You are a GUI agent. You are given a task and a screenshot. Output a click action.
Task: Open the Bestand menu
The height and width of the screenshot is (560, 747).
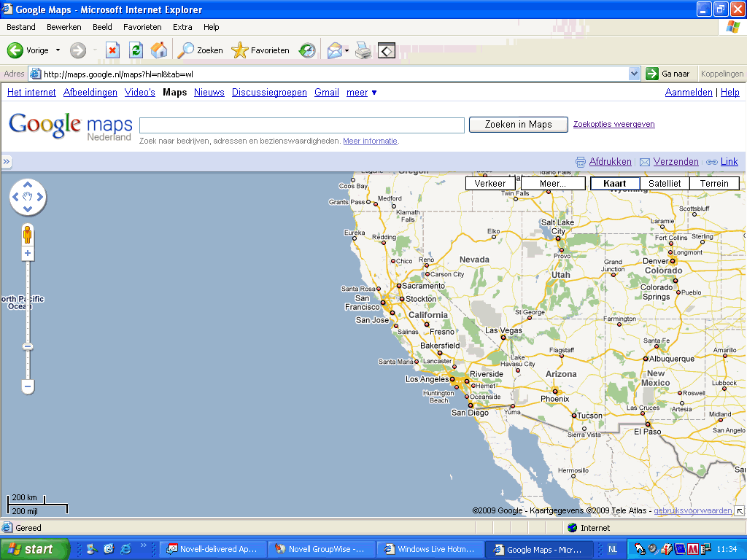21,27
